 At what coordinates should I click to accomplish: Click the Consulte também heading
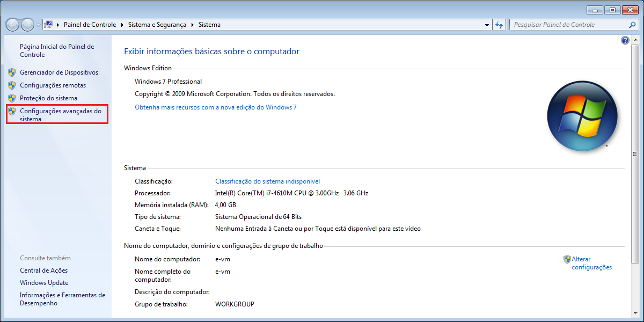click(x=45, y=258)
